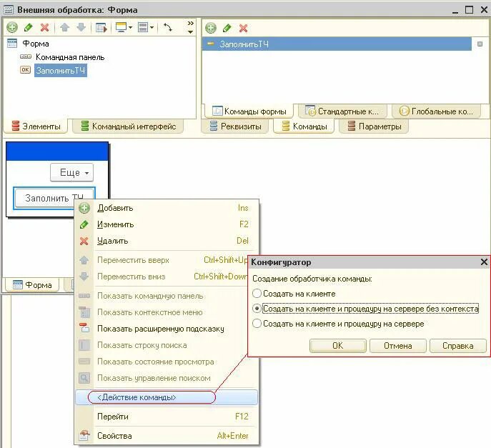Choose Перейти from the context menu

(167, 417)
